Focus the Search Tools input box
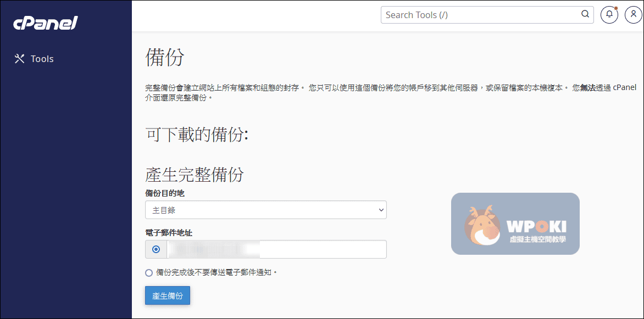Viewport: 644px width, 319px height. point(481,15)
